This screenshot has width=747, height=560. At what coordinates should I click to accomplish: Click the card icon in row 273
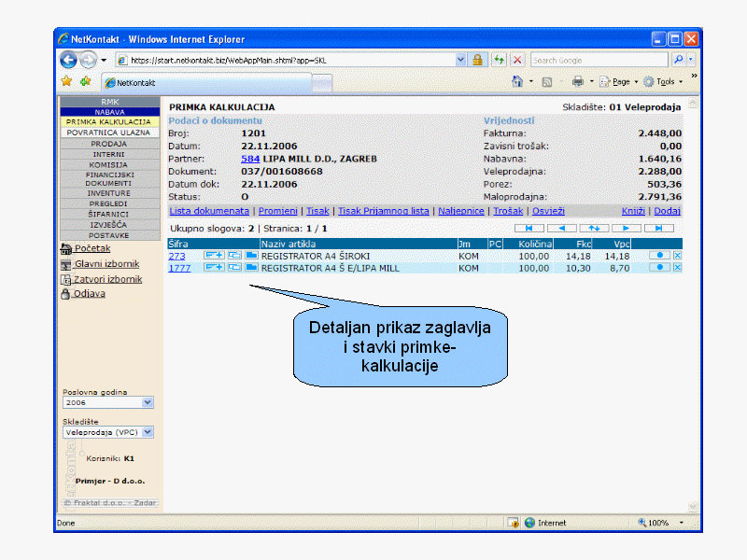[234, 255]
